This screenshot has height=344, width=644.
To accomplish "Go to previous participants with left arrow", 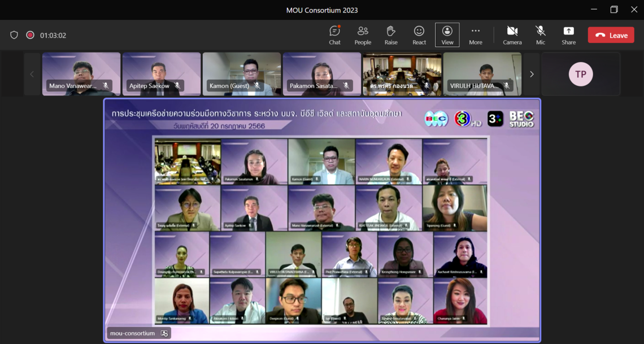I will [x=32, y=74].
